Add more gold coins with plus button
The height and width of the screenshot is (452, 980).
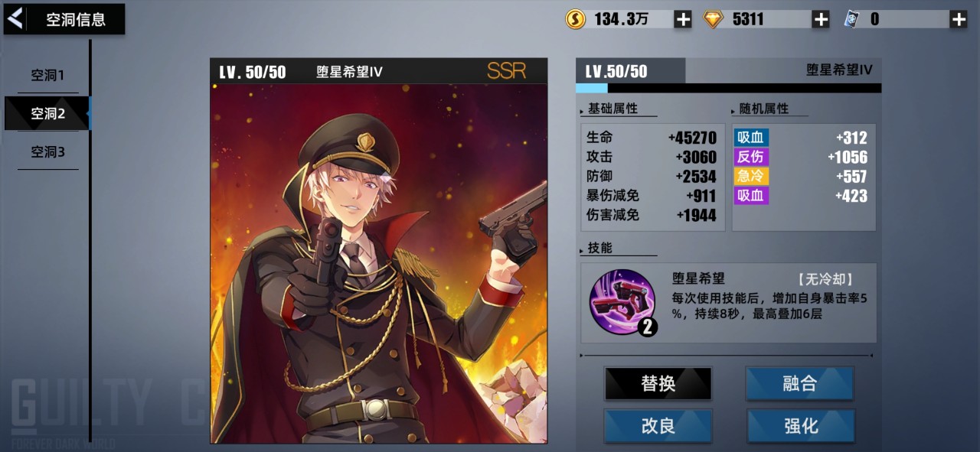pos(683,20)
